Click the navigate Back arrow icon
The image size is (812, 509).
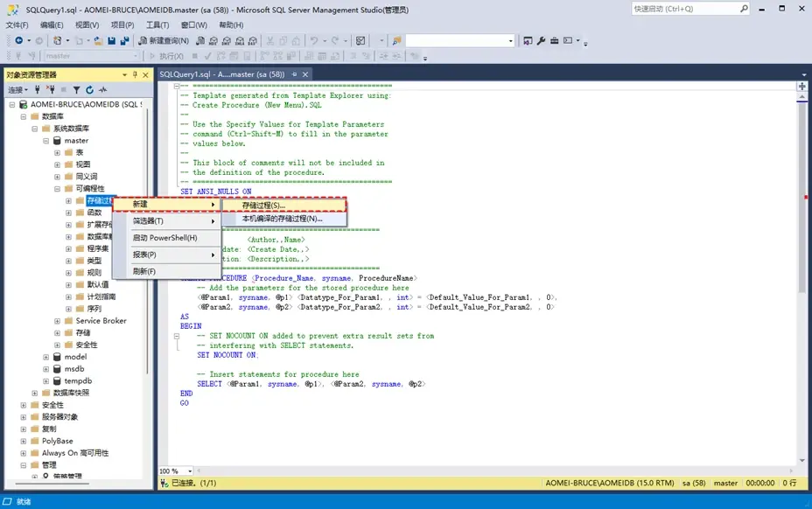point(18,40)
